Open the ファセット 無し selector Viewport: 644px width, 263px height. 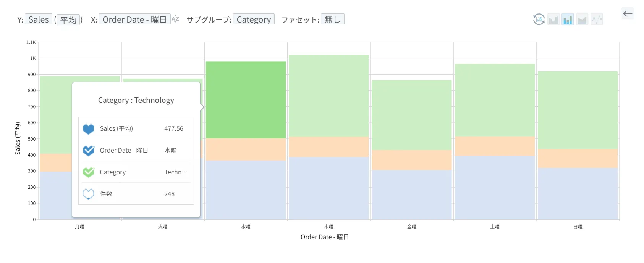tap(333, 19)
